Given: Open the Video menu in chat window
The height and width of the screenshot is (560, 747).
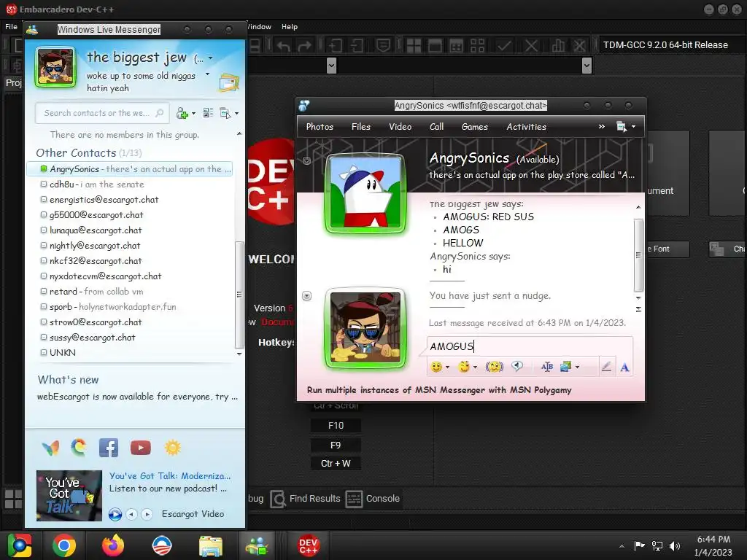Looking at the screenshot, I should 400,127.
